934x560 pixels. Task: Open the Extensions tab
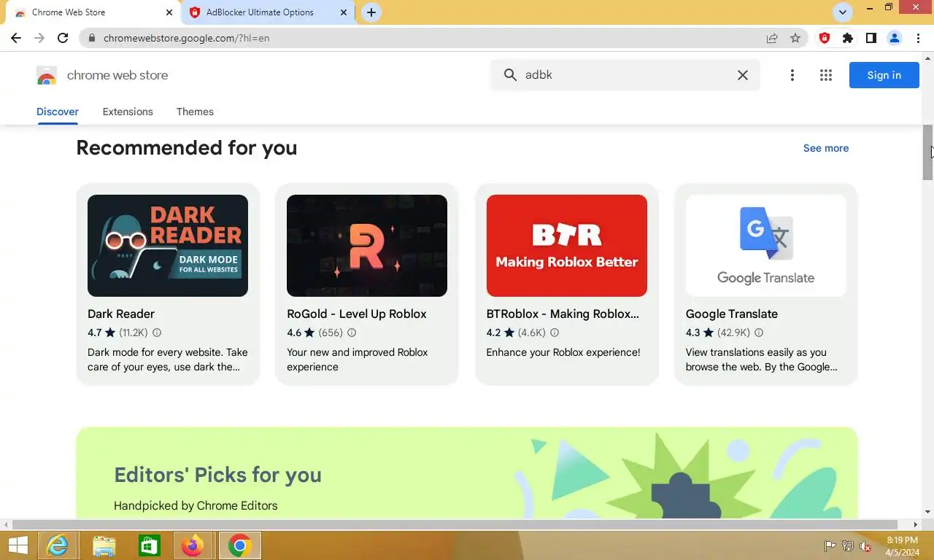128,112
